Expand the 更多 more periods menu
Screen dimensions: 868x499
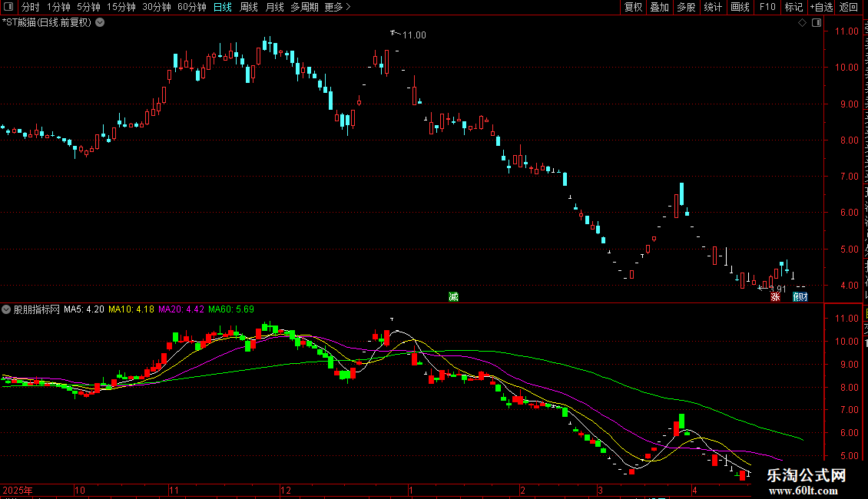point(337,7)
